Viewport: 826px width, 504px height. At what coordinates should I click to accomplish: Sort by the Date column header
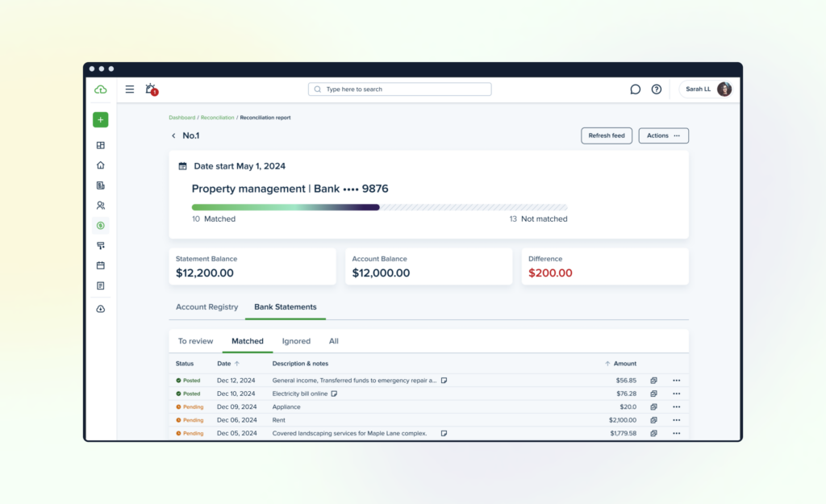(x=228, y=364)
